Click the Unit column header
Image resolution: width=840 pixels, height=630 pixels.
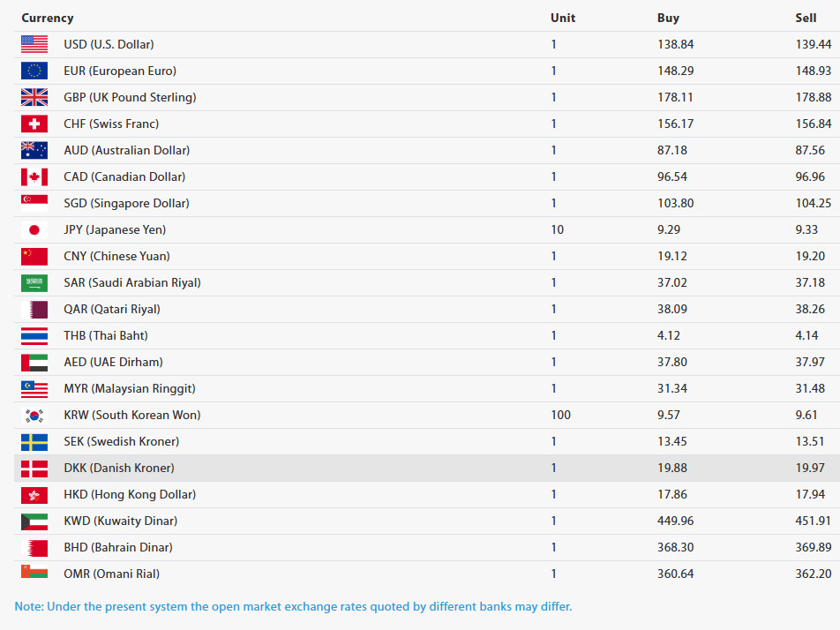pos(563,18)
